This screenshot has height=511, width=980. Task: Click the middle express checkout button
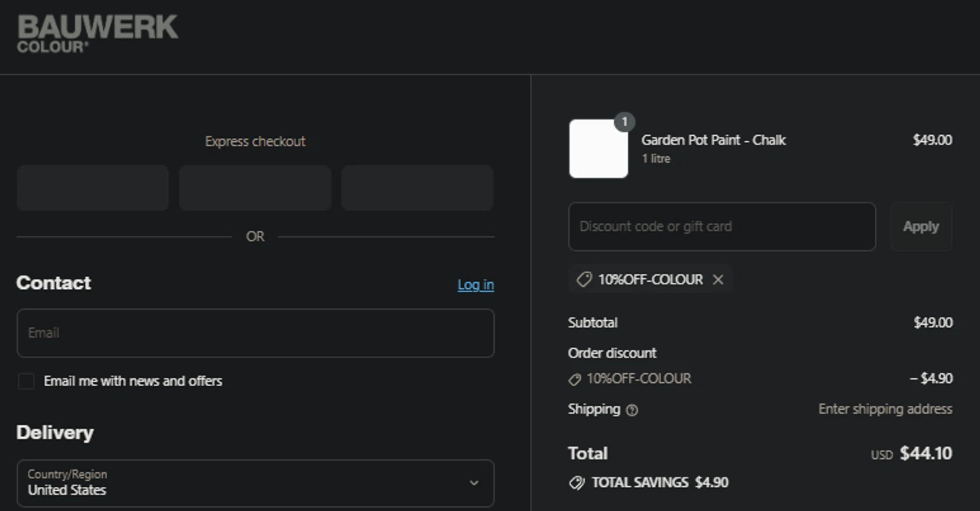(x=255, y=188)
